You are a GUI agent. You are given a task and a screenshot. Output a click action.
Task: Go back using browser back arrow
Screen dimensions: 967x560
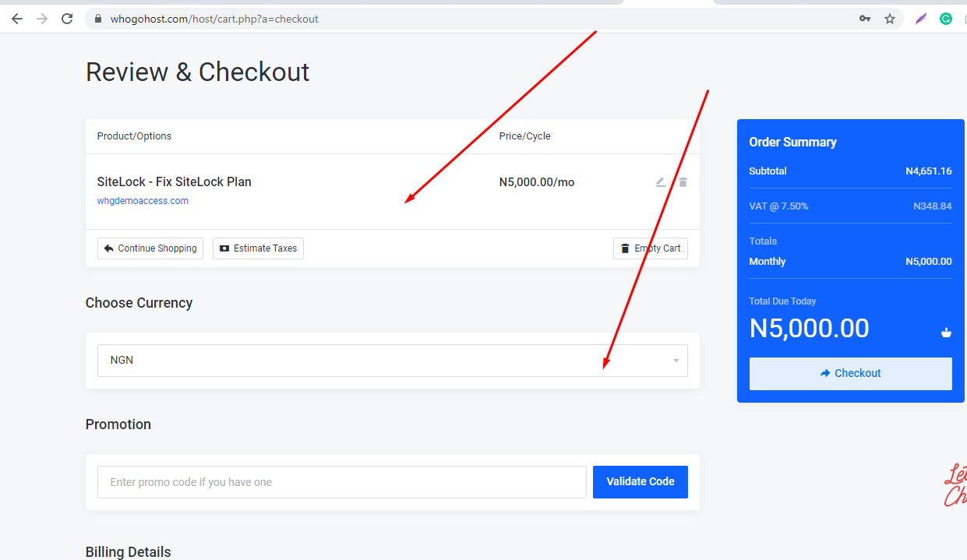click(17, 19)
